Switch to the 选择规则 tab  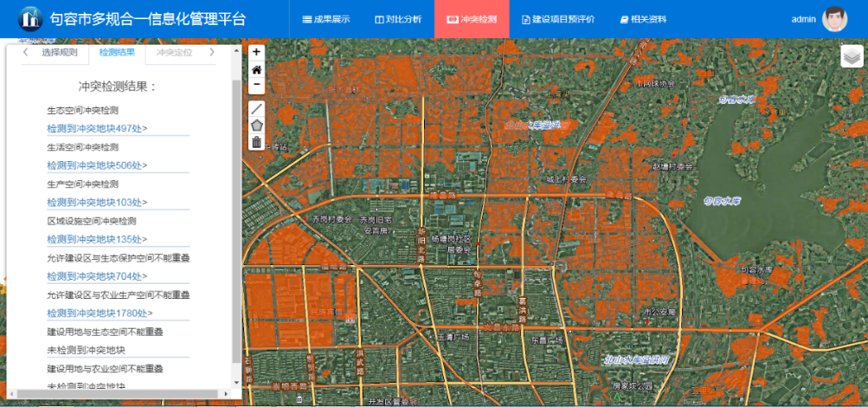[60, 53]
